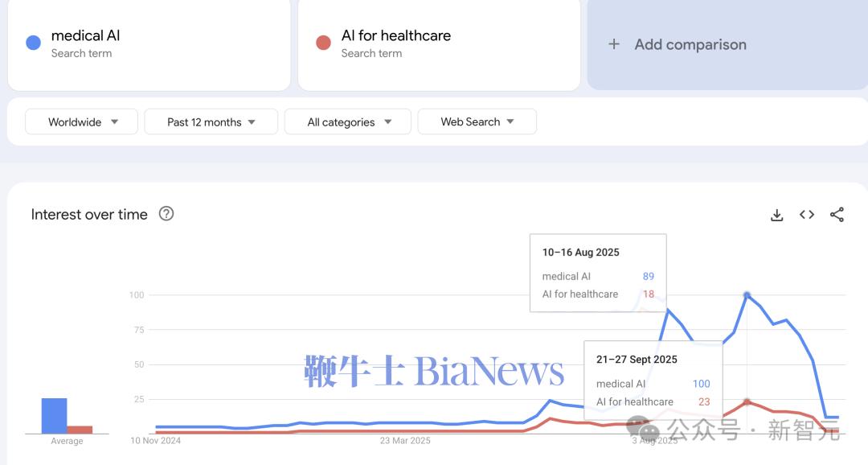Expand the Worldwide region dropdown
The height and width of the screenshot is (465, 868).
click(82, 122)
